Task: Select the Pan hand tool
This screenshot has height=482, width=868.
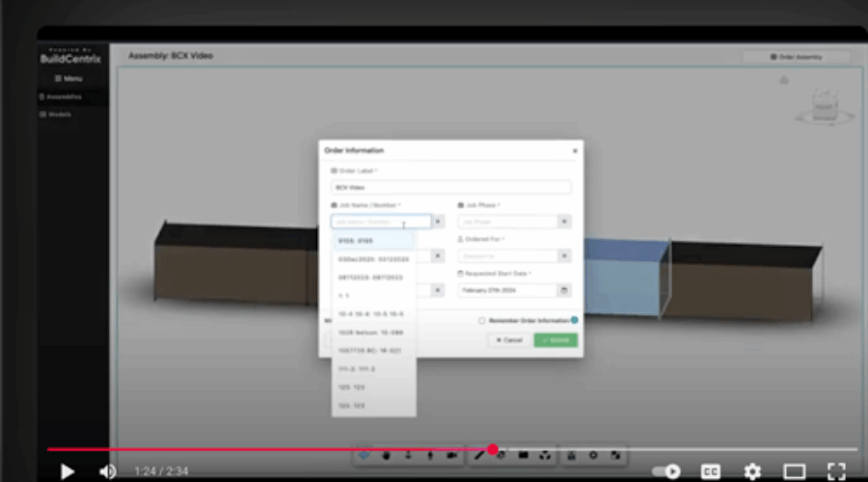Action: click(x=386, y=455)
